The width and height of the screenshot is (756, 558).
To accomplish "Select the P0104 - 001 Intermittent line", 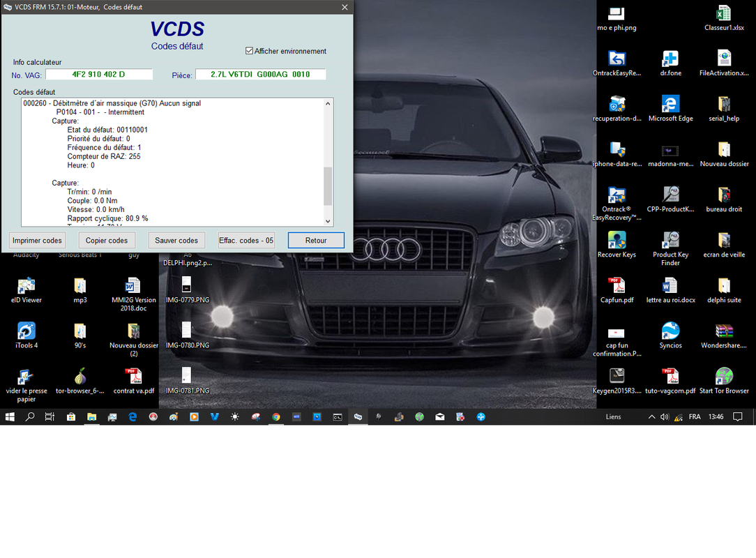I will point(100,112).
